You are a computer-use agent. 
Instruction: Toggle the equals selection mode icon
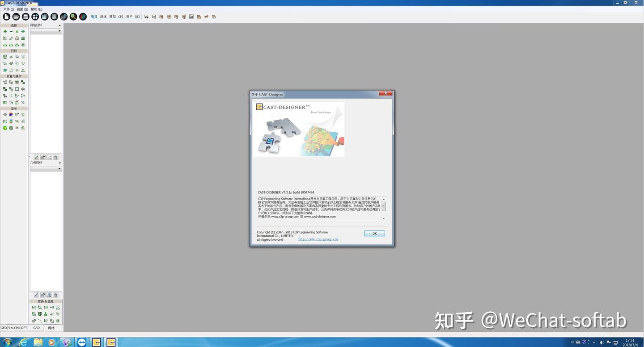[x=17, y=31]
